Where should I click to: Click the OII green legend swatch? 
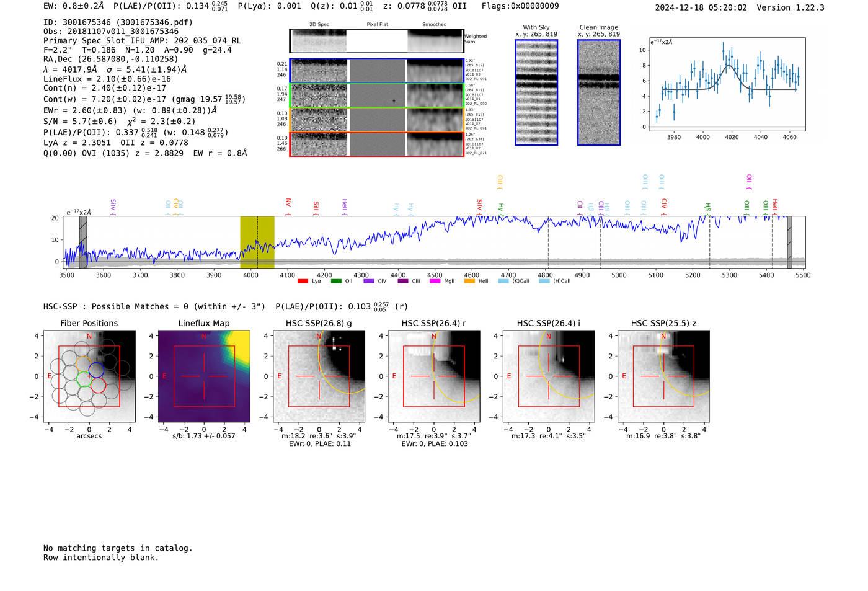336,281
